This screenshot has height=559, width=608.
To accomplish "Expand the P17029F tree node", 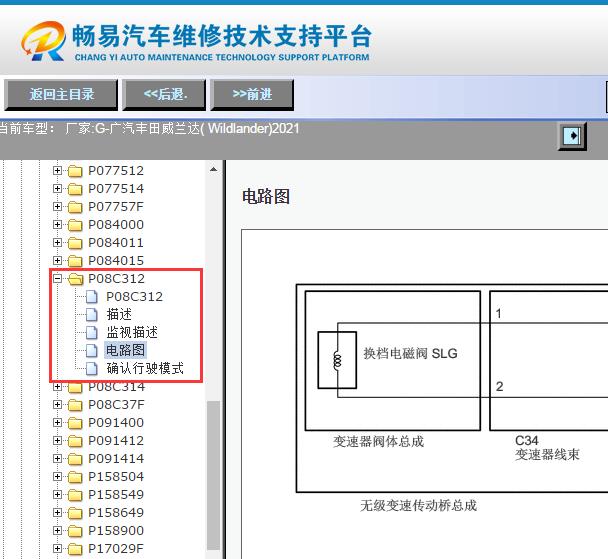I will tap(57, 549).
